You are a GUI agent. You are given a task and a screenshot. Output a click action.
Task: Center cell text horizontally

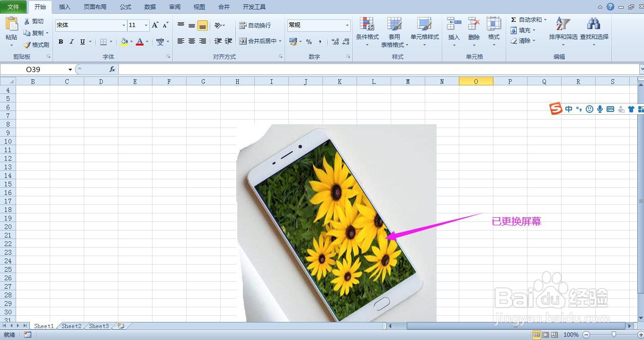[x=192, y=41]
